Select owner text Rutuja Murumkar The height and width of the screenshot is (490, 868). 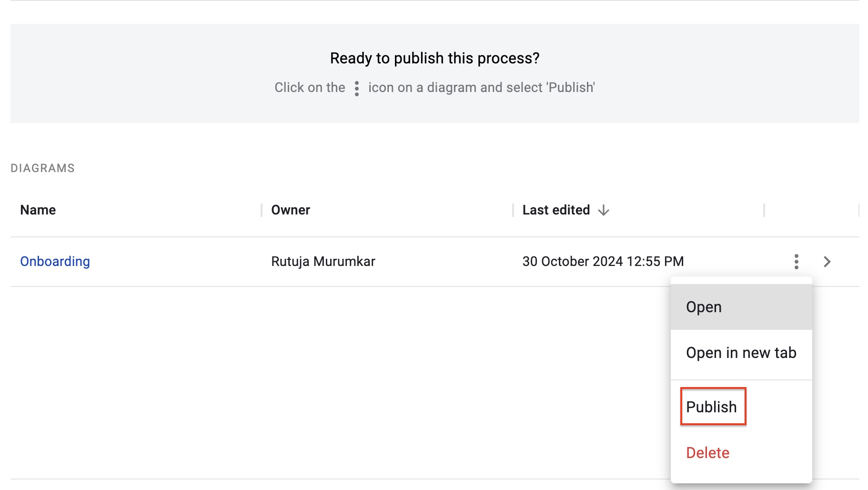click(323, 261)
